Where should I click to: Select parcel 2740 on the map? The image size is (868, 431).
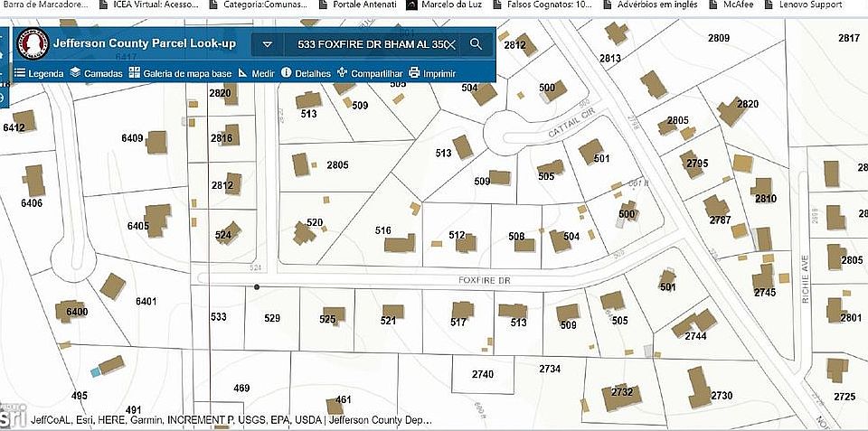tap(483, 375)
